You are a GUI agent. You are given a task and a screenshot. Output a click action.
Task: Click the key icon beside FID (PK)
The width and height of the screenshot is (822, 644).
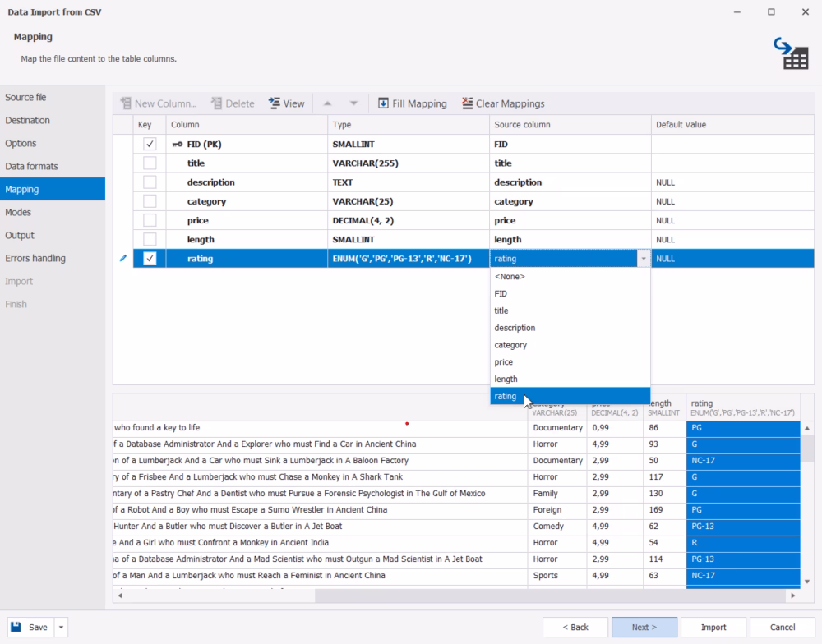(178, 144)
